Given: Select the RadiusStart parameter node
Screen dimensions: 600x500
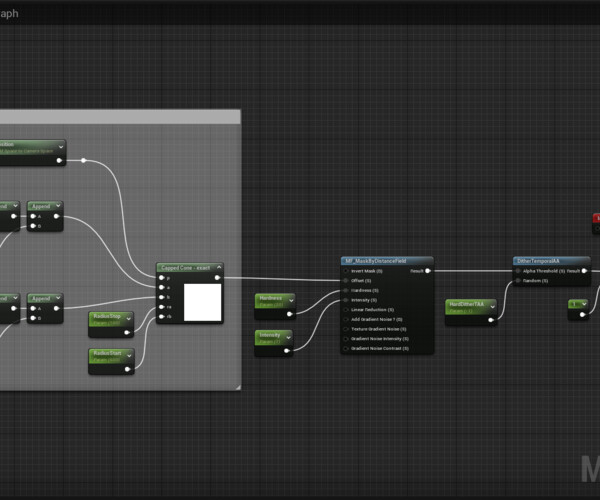Looking at the screenshot, I should coord(108,354).
